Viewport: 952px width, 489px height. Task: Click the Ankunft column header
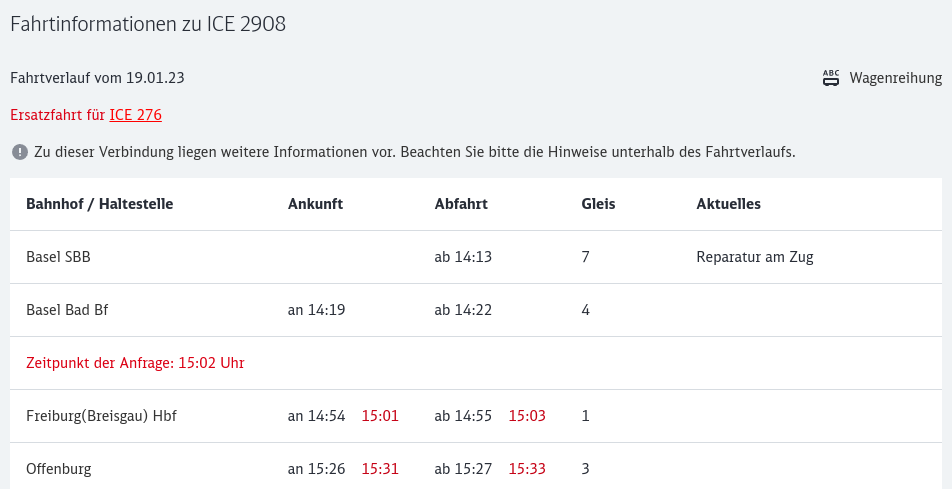click(315, 204)
